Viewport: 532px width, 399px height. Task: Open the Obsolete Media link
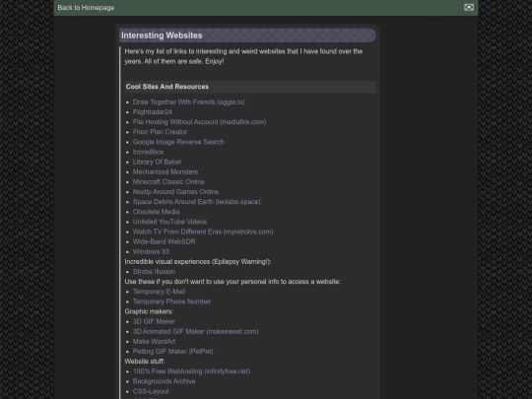(156, 212)
